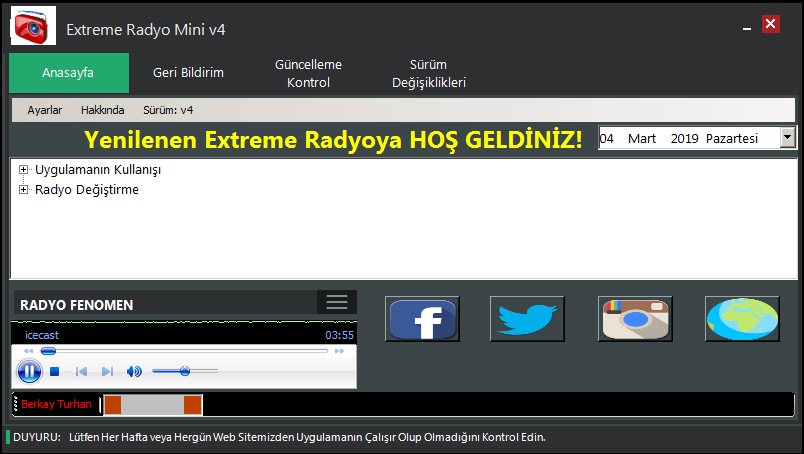Open the website globe icon
The height and width of the screenshot is (454, 804).
pos(742,319)
